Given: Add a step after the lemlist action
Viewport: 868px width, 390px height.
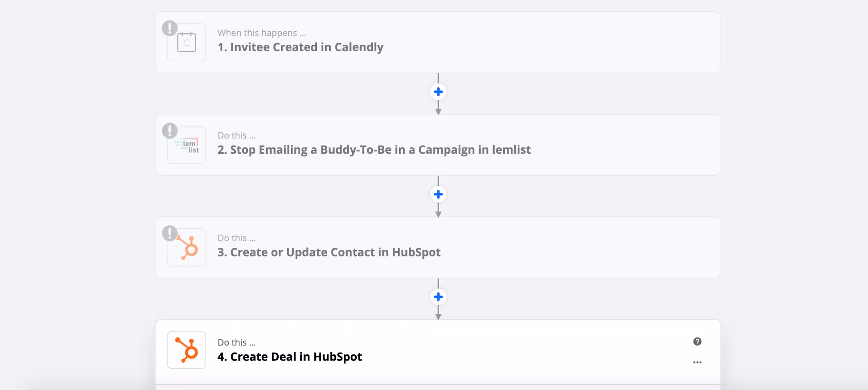Looking at the screenshot, I should (438, 194).
